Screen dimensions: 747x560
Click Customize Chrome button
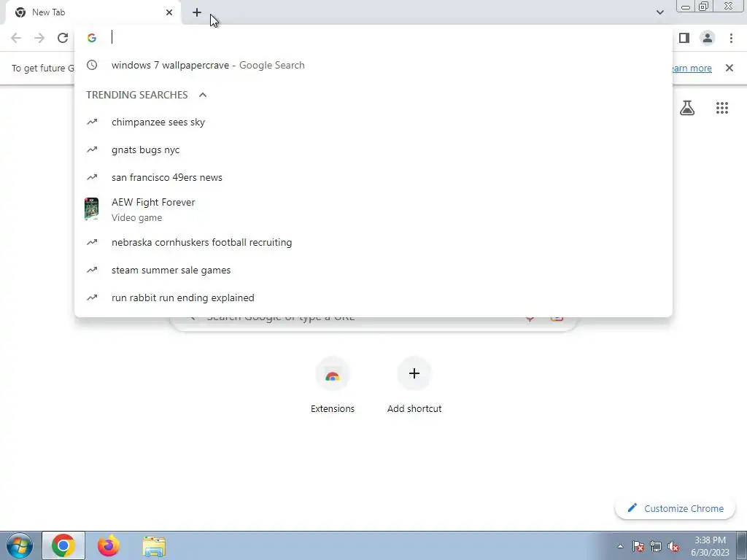[x=676, y=508]
